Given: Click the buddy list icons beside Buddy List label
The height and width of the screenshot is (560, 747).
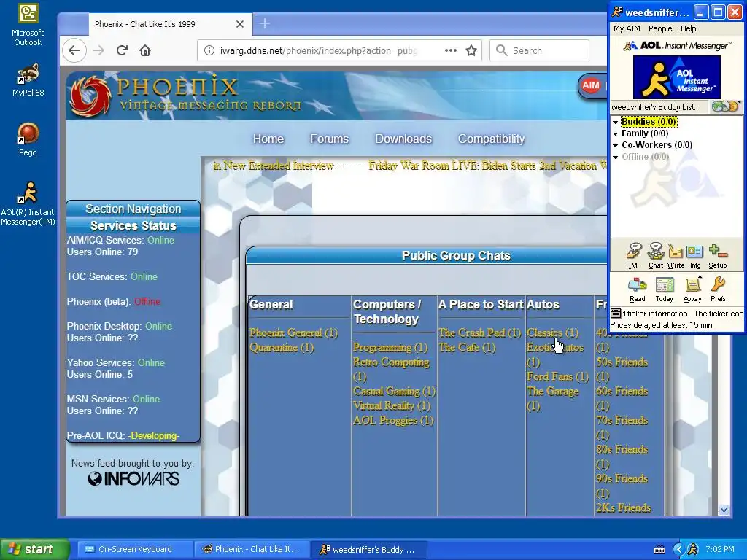Looking at the screenshot, I should 724,106.
